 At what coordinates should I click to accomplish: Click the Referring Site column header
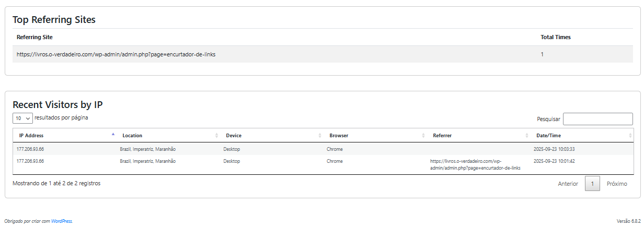tap(34, 38)
